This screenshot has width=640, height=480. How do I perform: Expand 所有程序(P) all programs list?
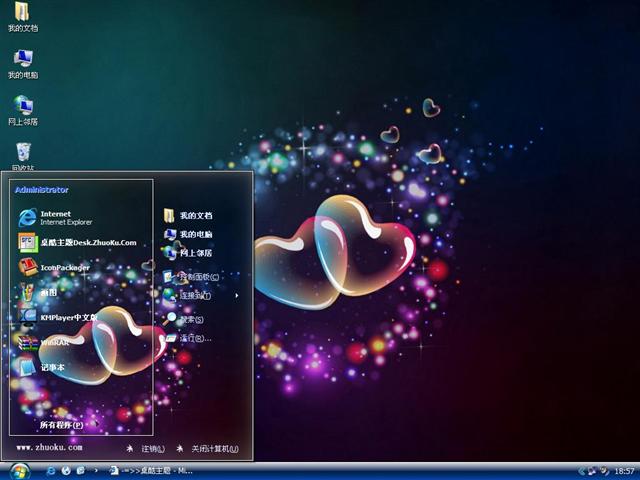pos(61,425)
